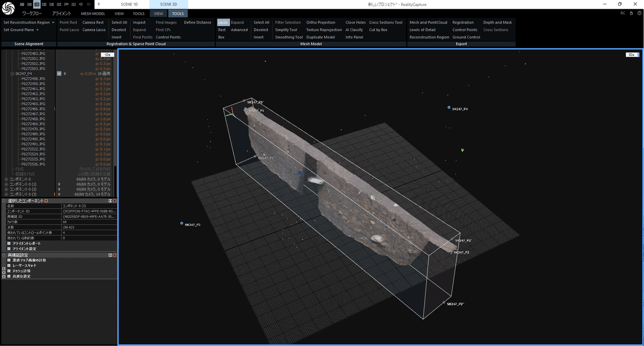
Task: Click Ortho Projection
Action: pyautogui.click(x=320, y=23)
